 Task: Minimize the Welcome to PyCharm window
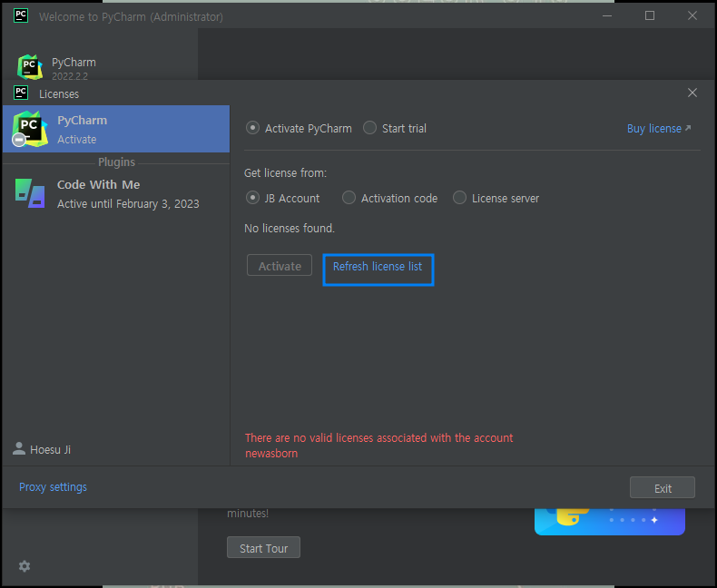pyautogui.click(x=607, y=15)
